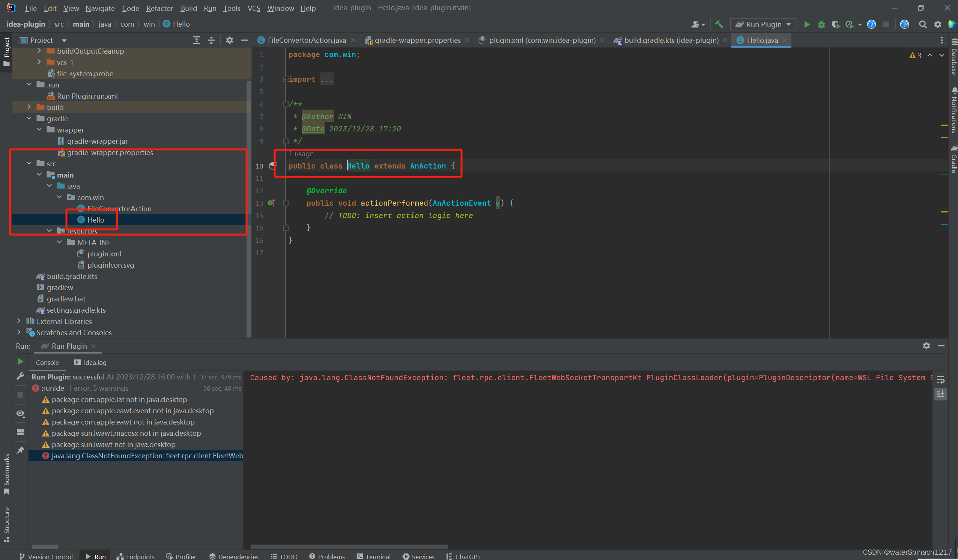Click the Debug bug icon

click(821, 24)
